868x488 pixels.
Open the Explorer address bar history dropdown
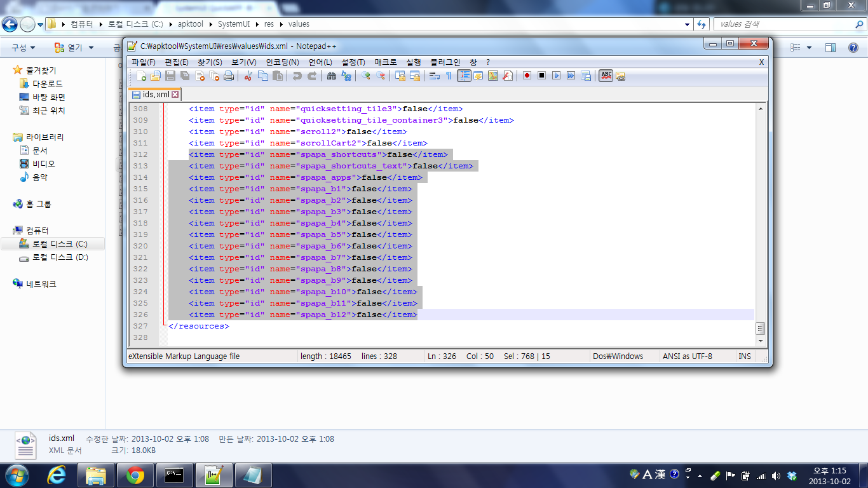click(687, 24)
